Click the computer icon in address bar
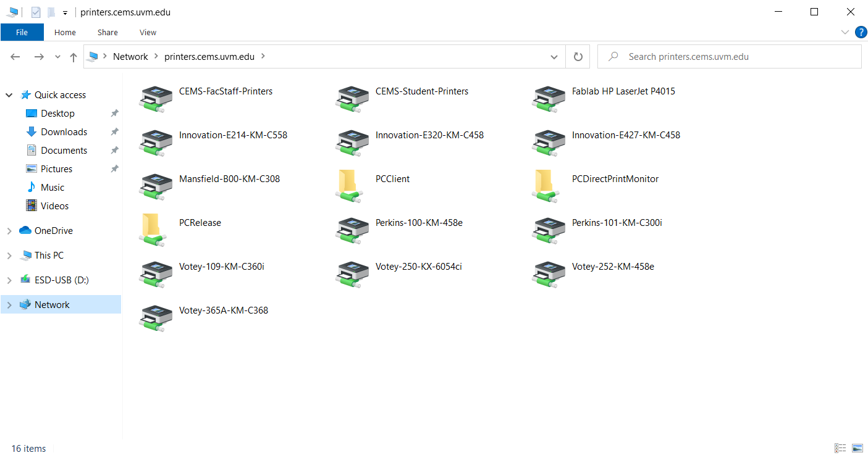The width and height of the screenshot is (868, 458). click(x=93, y=57)
